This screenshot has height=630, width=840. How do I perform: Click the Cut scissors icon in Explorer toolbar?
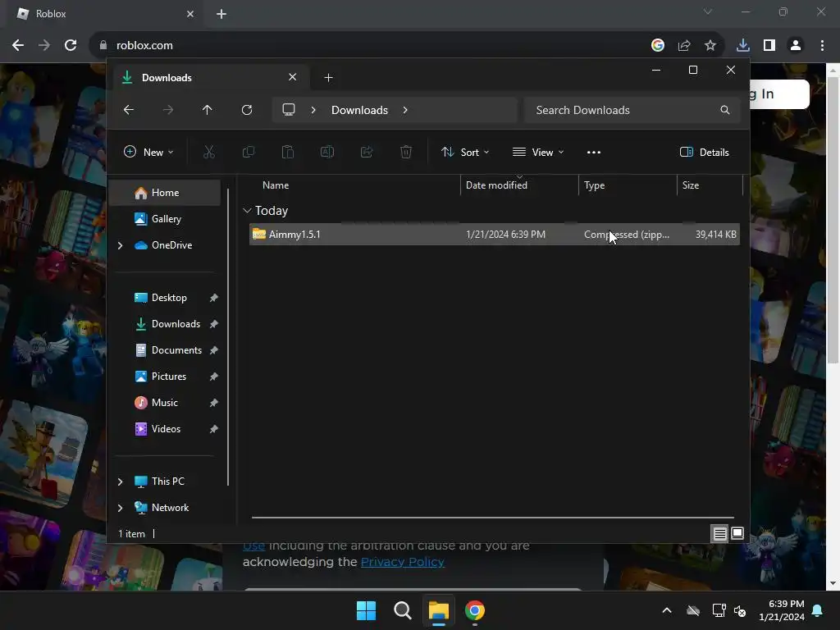coord(209,152)
